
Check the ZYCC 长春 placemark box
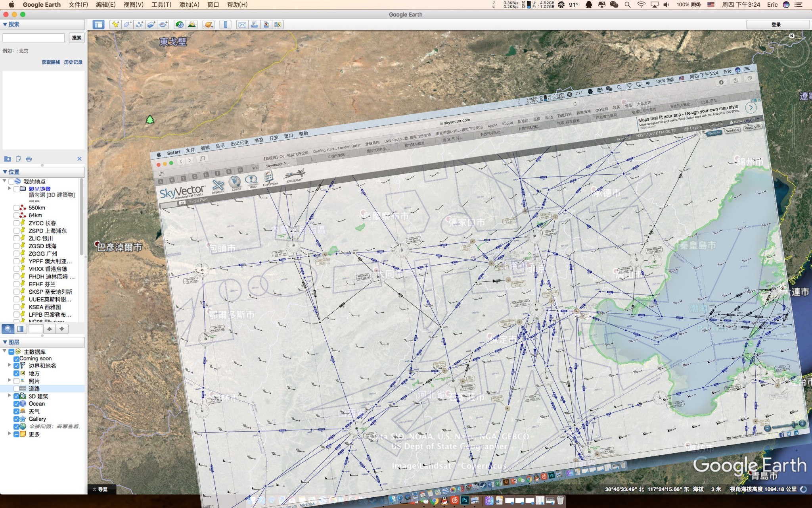click(16, 223)
